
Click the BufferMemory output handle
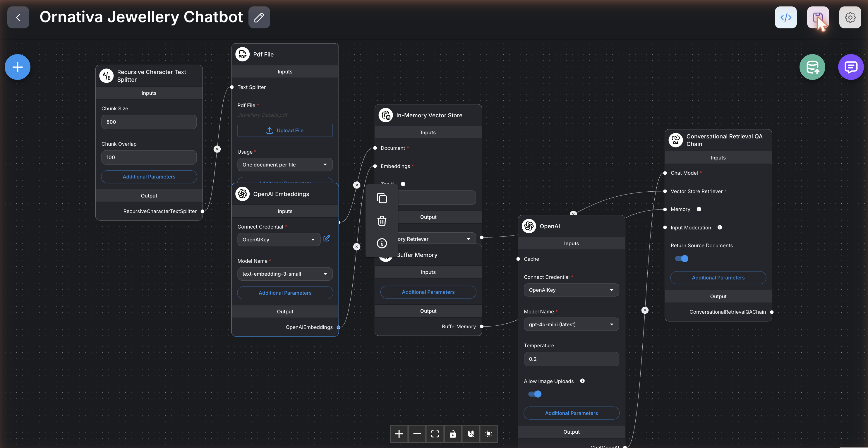(x=481, y=326)
